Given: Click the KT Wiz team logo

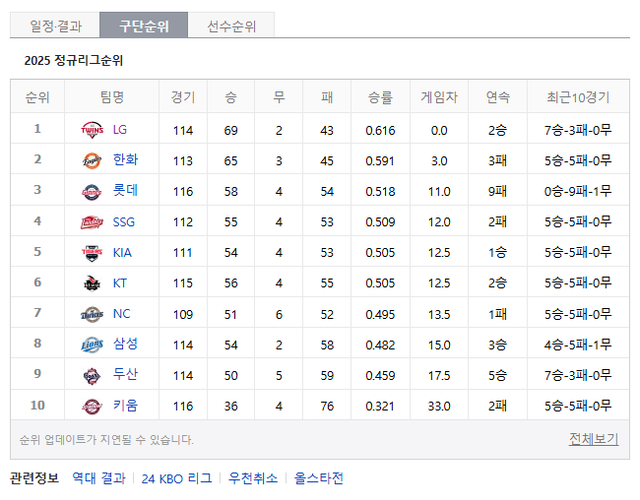Looking at the screenshot, I should (92, 283).
